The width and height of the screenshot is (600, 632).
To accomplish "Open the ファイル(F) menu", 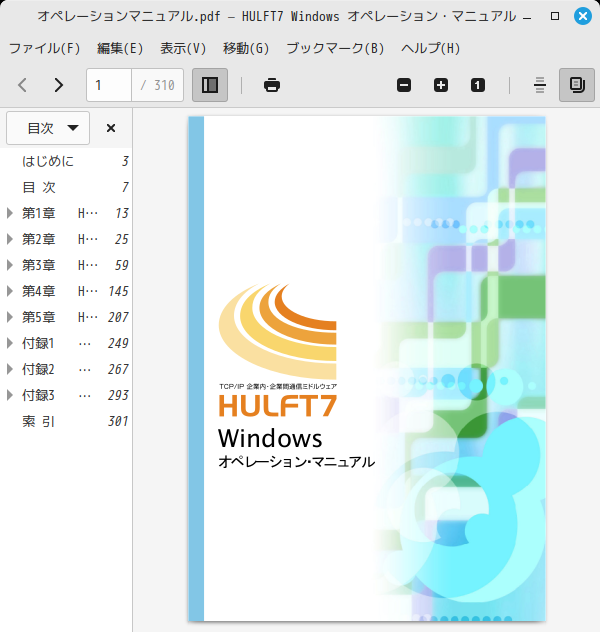I will 44,48.
